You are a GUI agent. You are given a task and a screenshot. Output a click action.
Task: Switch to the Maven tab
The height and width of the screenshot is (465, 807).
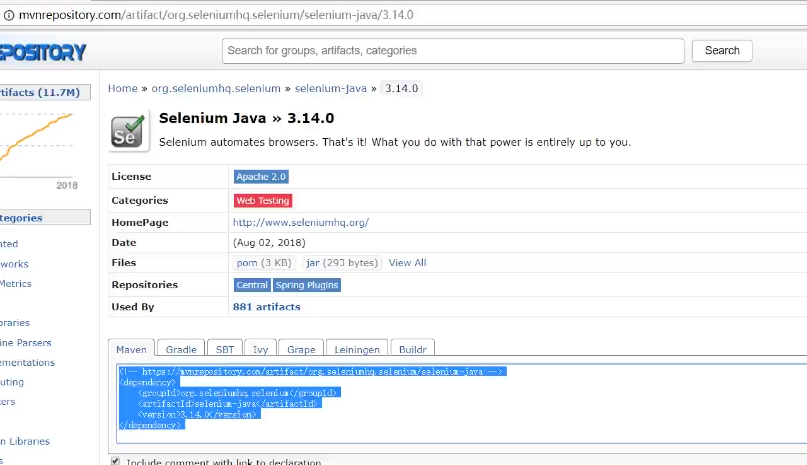[x=131, y=349]
